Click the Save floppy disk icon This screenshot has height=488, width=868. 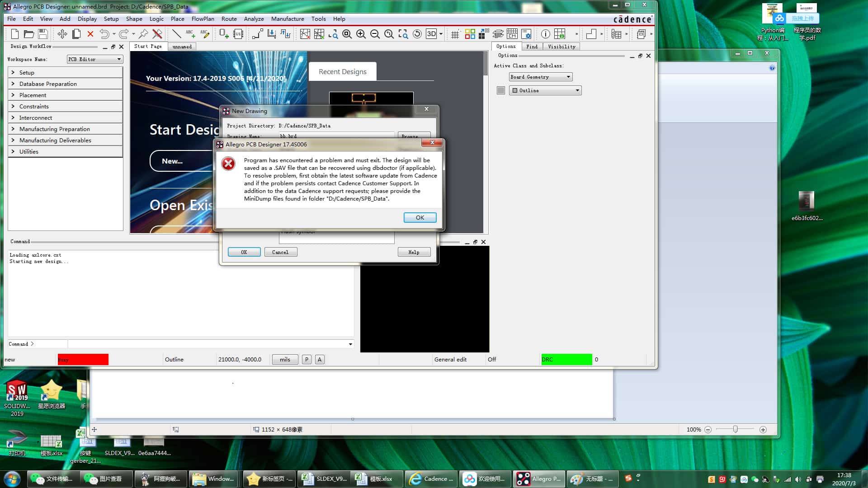(43, 34)
